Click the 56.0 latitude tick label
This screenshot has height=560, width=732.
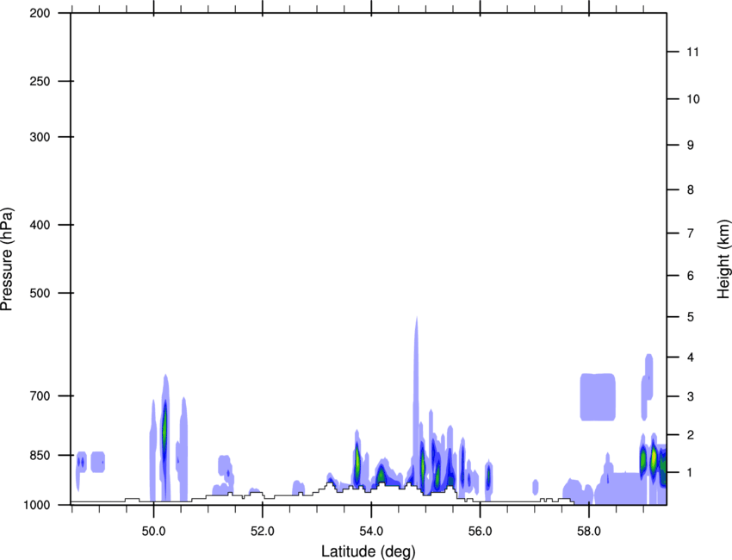click(480, 532)
